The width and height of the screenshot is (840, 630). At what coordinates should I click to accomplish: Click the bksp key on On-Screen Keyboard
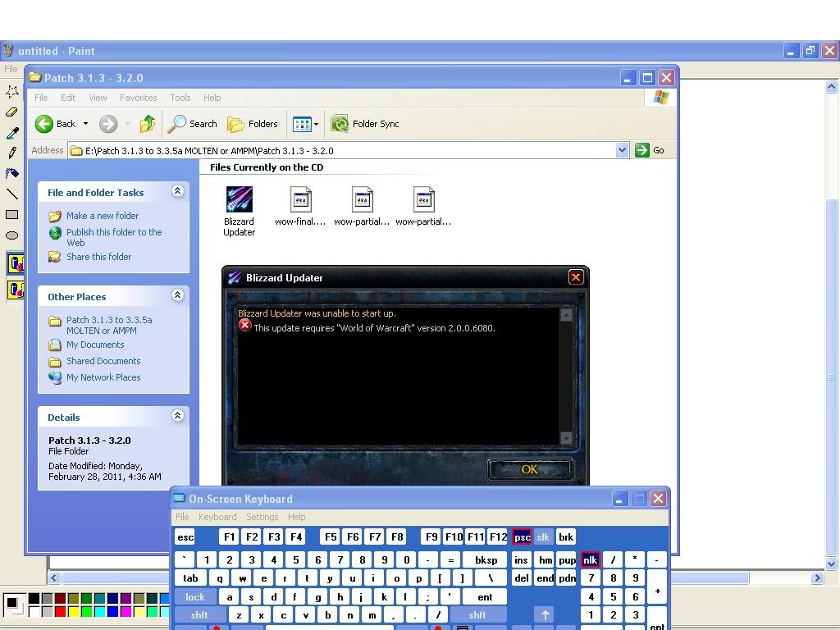tap(486, 560)
